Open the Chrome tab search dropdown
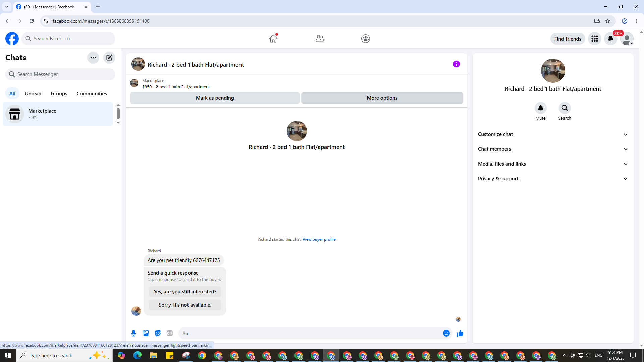Viewport: 644px width, 362px height. tap(7, 7)
